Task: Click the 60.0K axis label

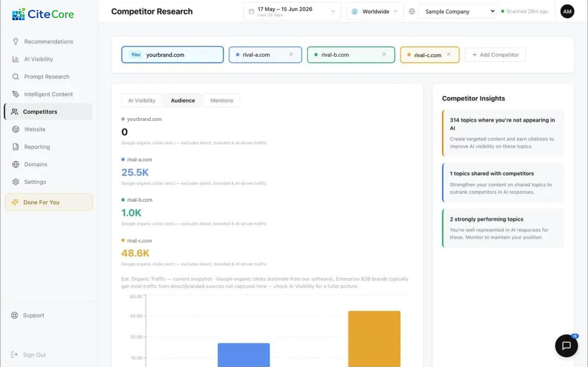Action: [136, 297]
